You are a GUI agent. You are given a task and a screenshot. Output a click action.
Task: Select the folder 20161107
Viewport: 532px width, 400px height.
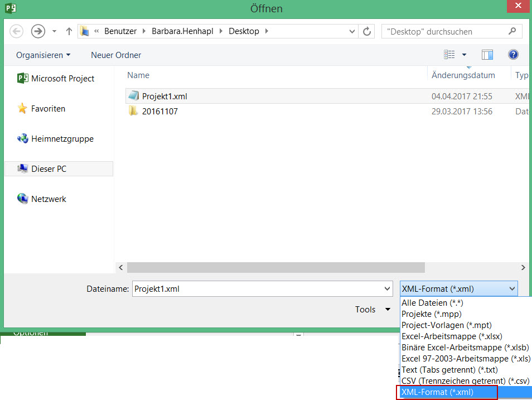(x=159, y=112)
